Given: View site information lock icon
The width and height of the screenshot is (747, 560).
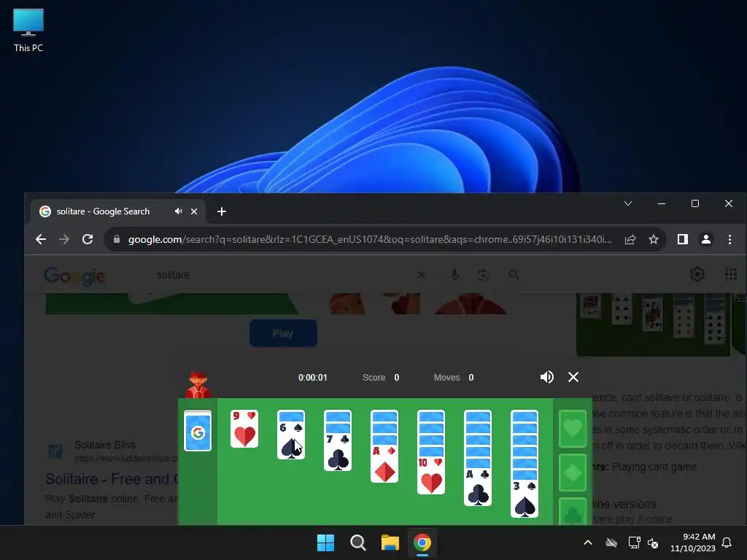Looking at the screenshot, I should point(116,239).
